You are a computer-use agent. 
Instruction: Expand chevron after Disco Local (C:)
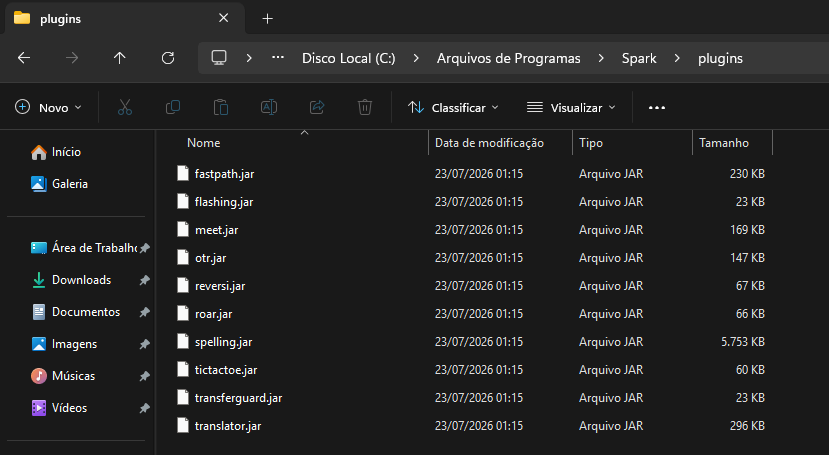pyautogui.click(x=416, y=58)
